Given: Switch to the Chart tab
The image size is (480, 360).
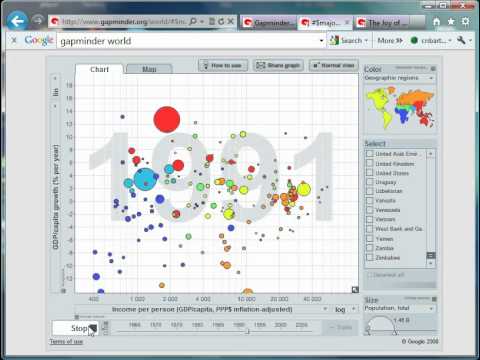Looking at the screenshot, I should click(99, 69).
